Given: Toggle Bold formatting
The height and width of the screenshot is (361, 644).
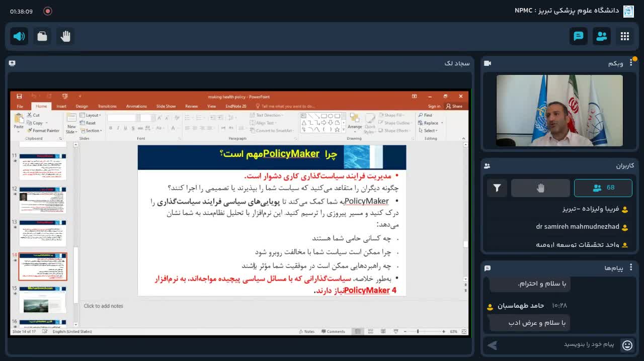Looking at the screenshot, I should tap(111, 128).
